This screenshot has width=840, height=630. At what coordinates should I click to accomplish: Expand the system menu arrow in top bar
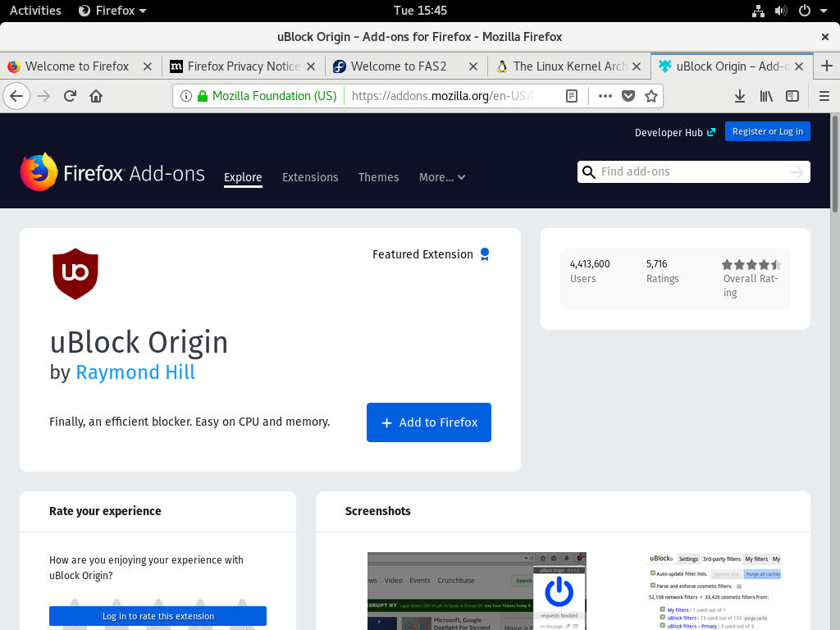point(824,11)
